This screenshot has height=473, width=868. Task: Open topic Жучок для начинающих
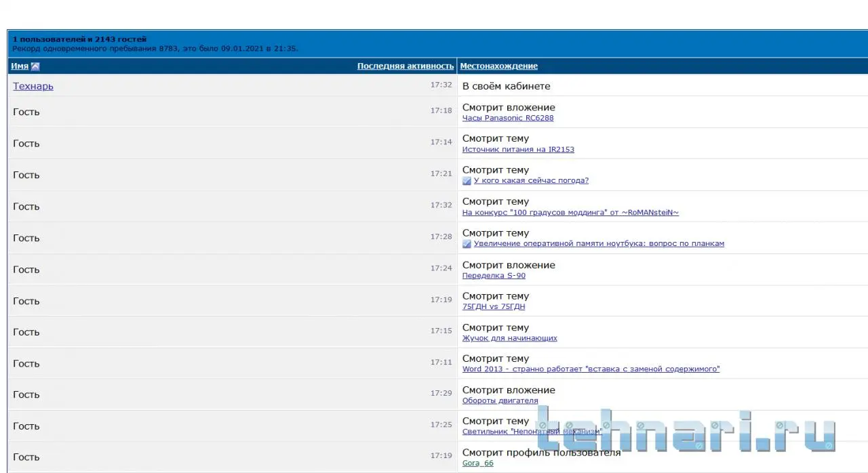coord(510,338)
